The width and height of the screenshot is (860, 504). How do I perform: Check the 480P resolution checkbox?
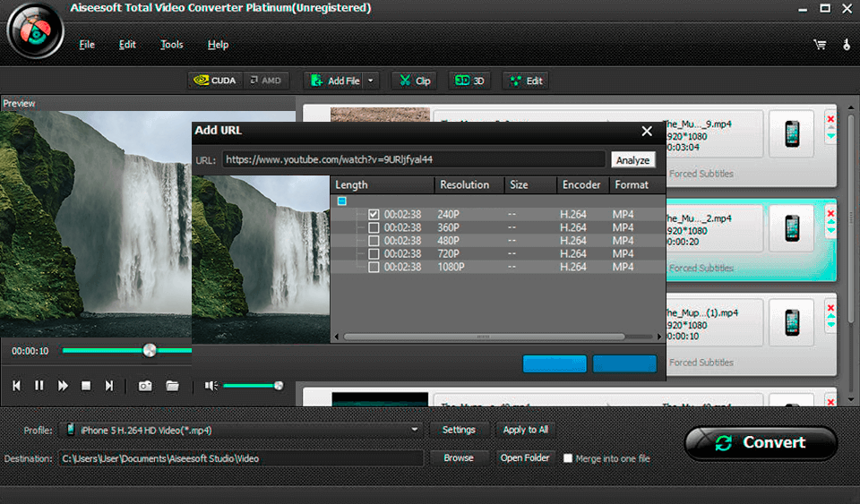tap(374, 241)
